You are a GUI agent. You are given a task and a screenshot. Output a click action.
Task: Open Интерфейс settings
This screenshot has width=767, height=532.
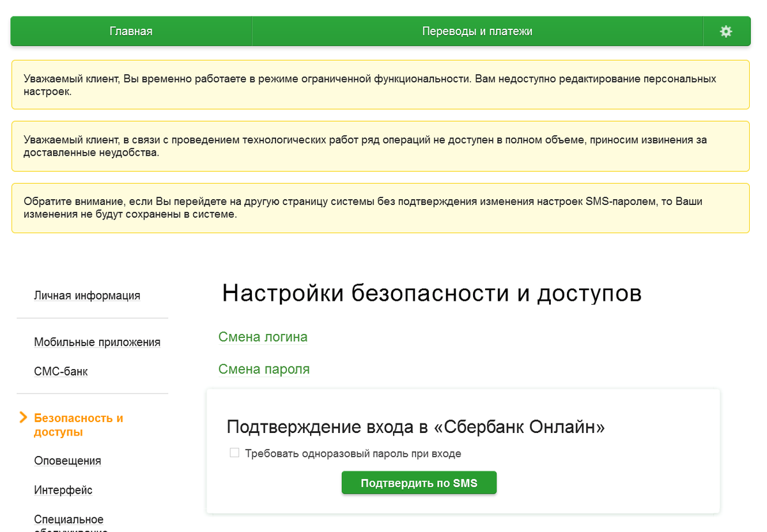63,490
